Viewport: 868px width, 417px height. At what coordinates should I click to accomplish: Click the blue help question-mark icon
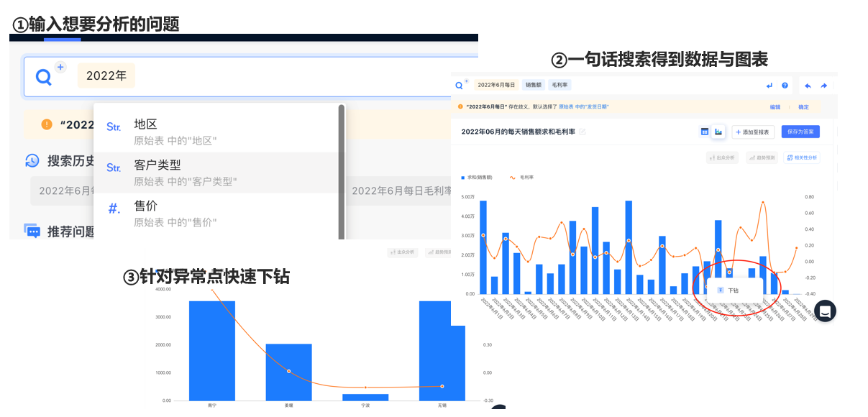785,86
